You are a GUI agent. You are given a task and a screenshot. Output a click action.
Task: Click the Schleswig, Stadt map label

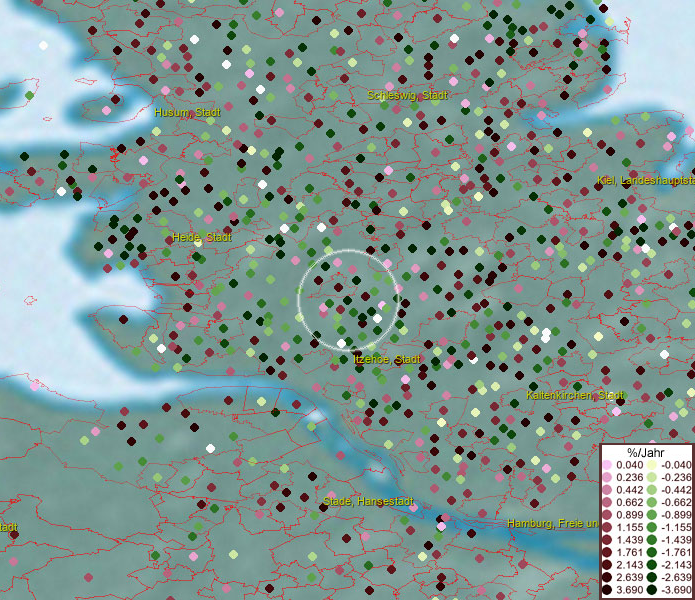point(407,95)
